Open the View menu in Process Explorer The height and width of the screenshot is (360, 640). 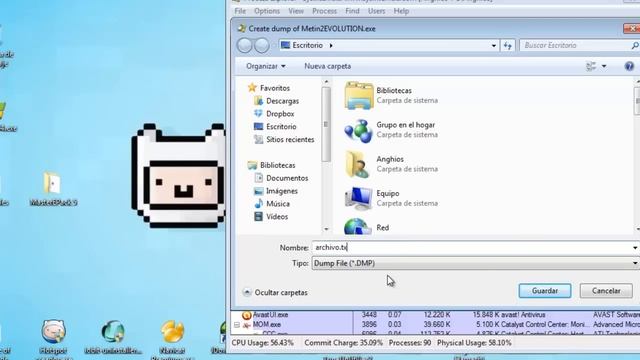[x=296, y=11]
